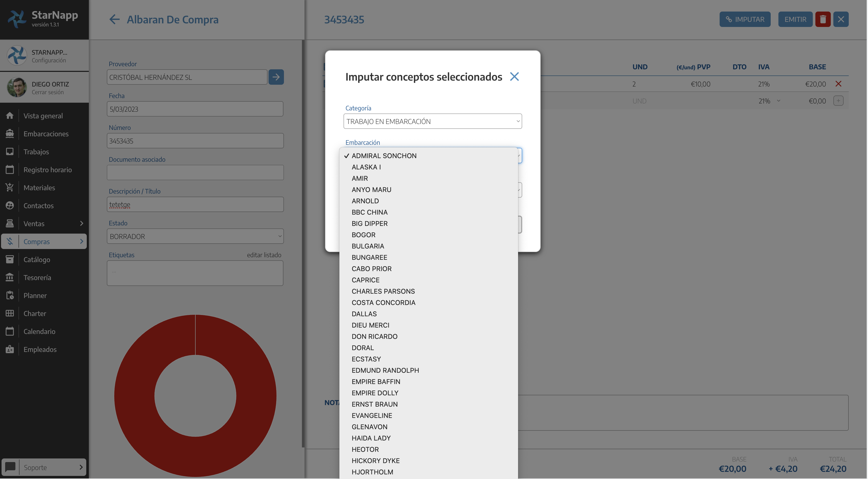Viewport: 868px width, 479px height.
Task: Click the Materiales cart icon
Action: click(10, 188)
